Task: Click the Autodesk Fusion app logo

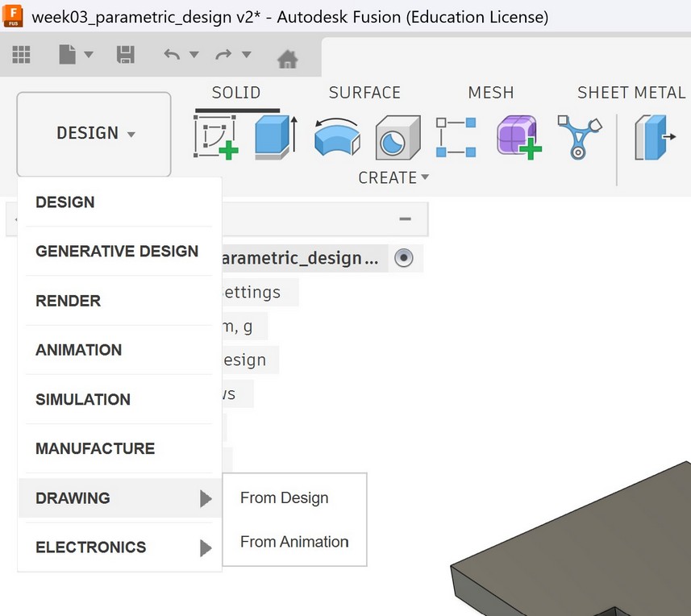Action: coord(13,16)
